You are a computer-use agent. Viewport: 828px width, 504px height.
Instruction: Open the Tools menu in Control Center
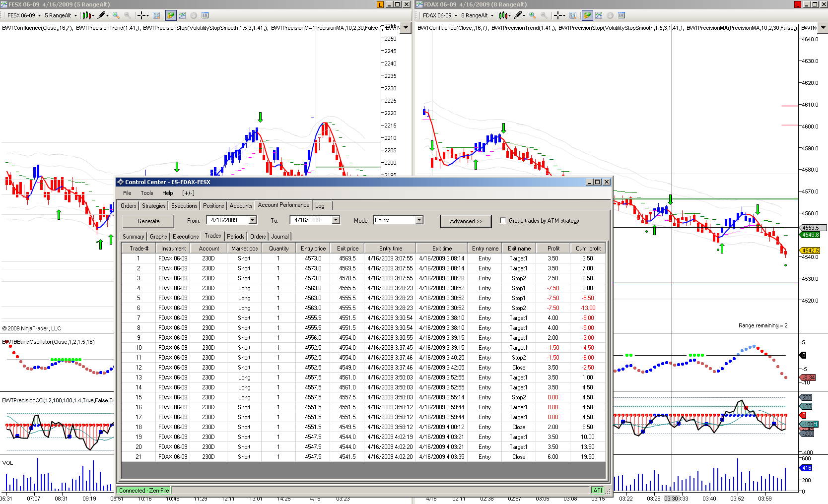click(x=147, y=193)
